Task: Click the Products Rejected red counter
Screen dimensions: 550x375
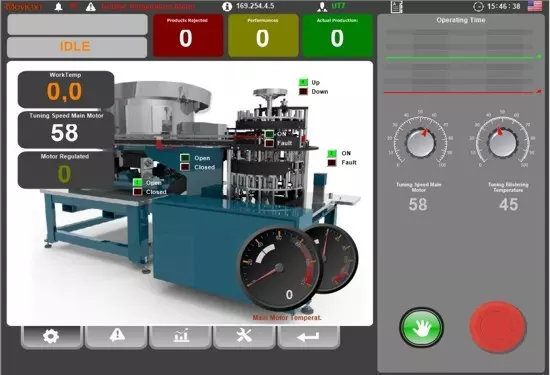Action: pos(188,35)
